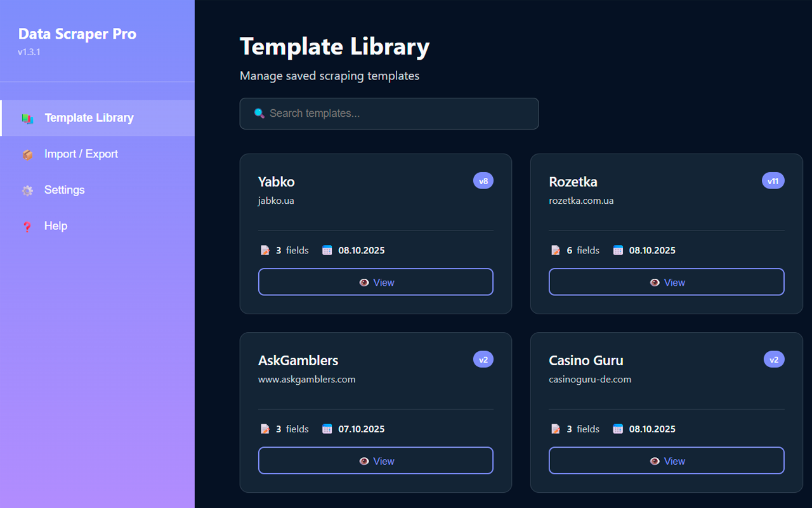Click the jabko.ua domain text
This screenshot has height=508, width=812.
(276, 201)
